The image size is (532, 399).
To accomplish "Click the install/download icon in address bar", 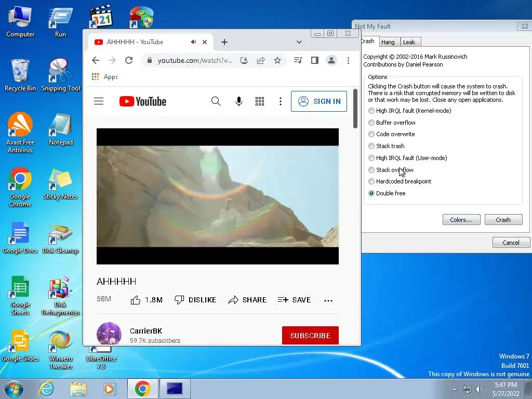I will pos(244,60).
